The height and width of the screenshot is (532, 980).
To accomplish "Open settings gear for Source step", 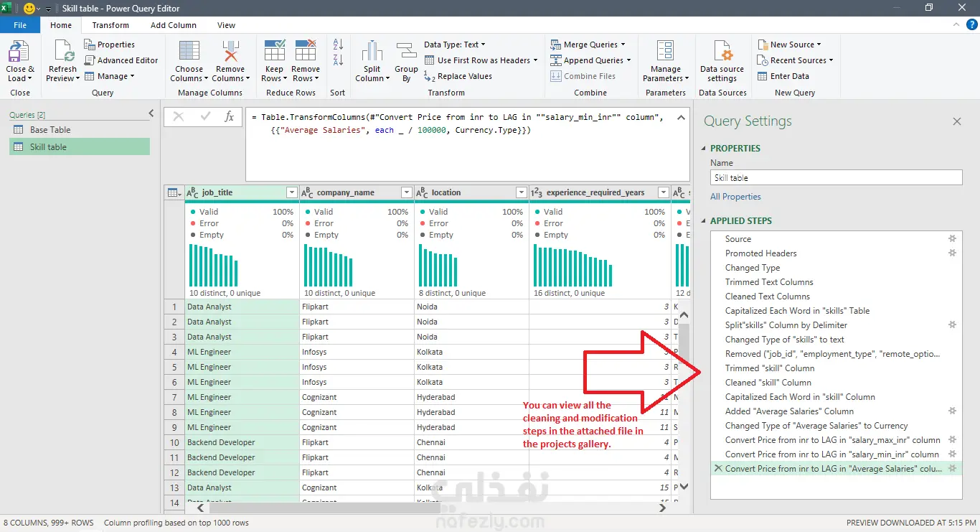I will coord(953,238).
